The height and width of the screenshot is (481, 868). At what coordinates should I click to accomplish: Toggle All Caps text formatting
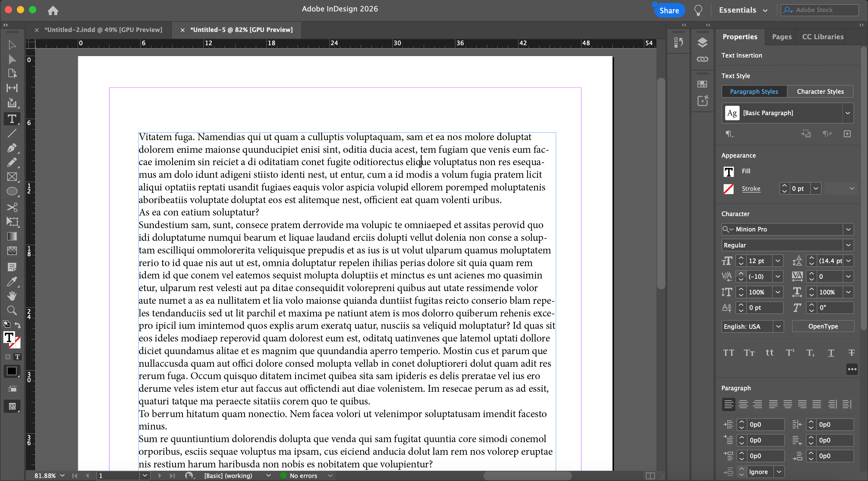728,353
